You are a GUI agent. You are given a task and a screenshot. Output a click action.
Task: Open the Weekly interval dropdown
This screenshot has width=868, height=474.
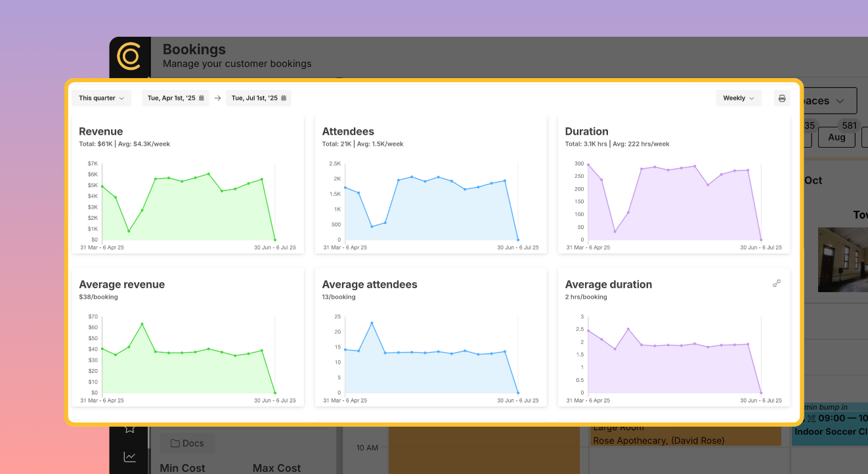(x=739, y=97)
